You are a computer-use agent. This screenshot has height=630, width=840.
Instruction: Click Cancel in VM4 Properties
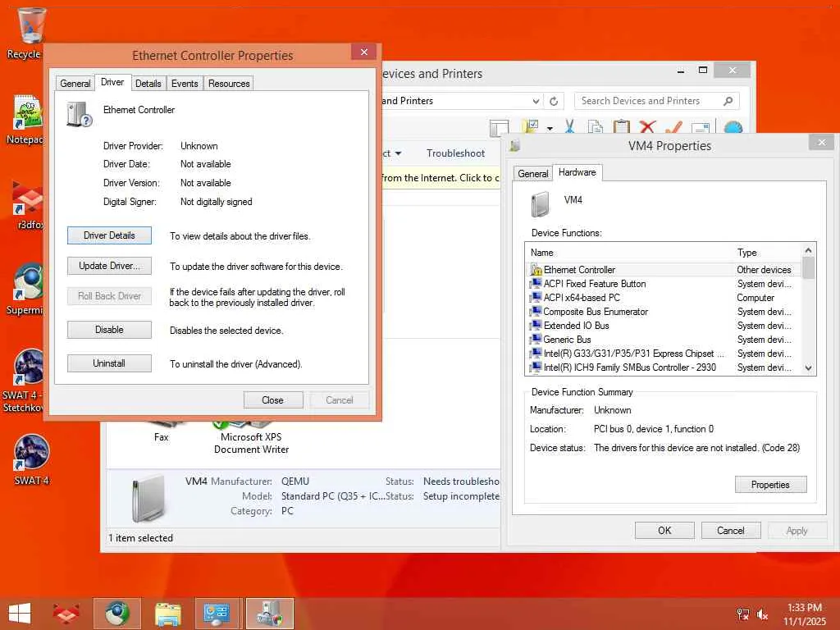[x=731, y=531]
